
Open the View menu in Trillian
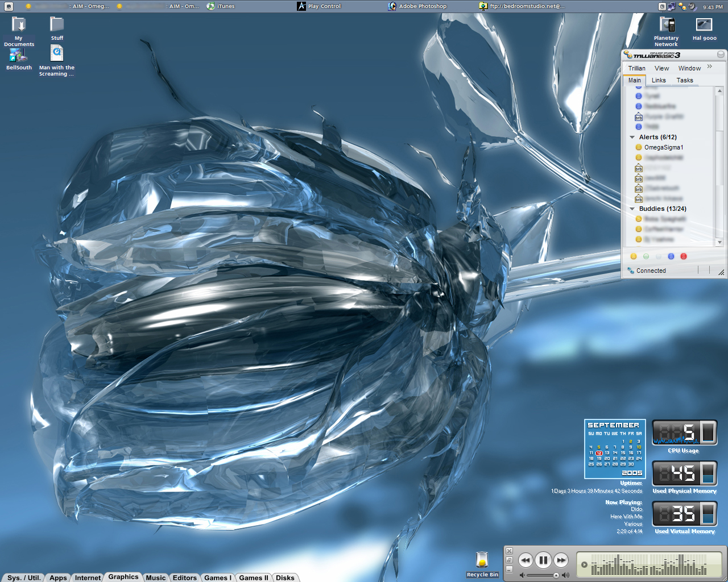coord(661,68)
